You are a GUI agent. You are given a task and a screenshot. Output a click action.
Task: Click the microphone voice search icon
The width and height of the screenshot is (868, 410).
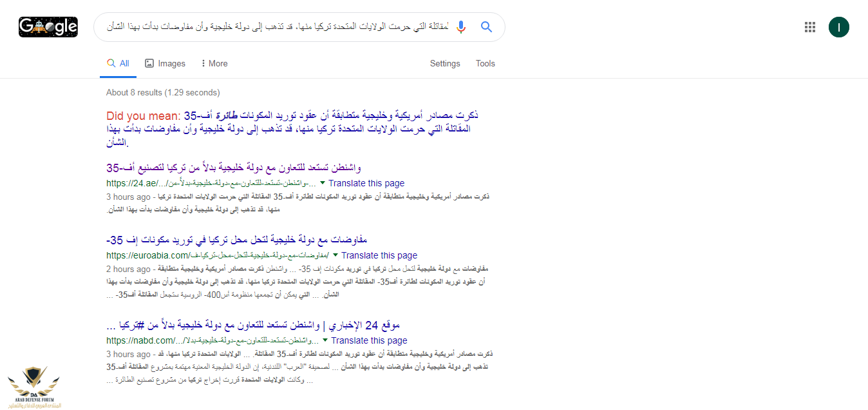[460, 27]
